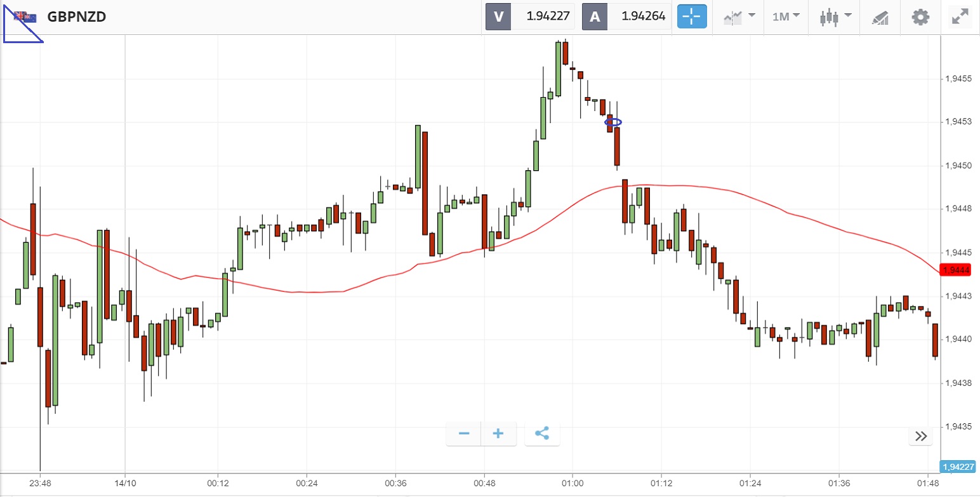
Task: Click the blue 1.94227 current price tag
Action: (x=958, y=467)
